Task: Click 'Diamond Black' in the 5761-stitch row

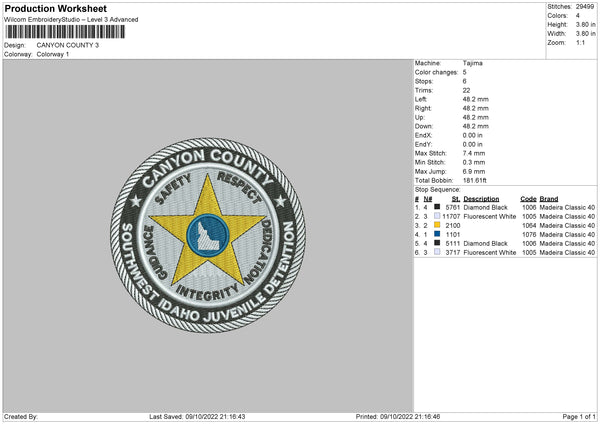Action: tap(486, 207)
